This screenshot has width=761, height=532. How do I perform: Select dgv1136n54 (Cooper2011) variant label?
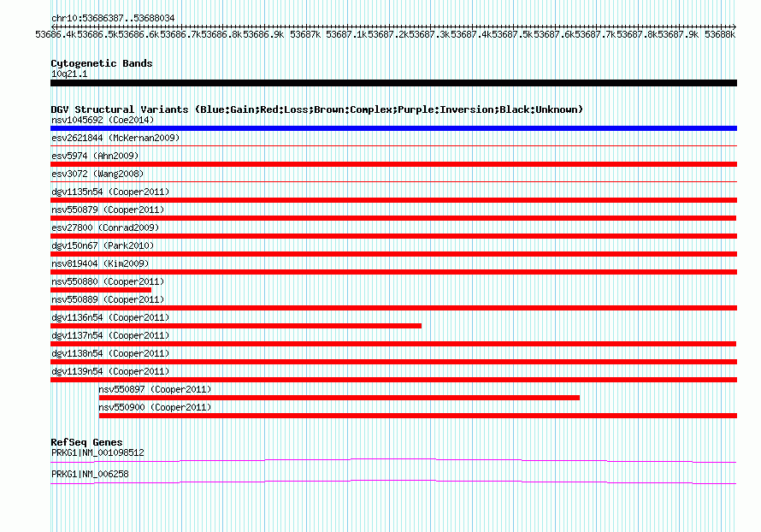(x=110, y=317)
